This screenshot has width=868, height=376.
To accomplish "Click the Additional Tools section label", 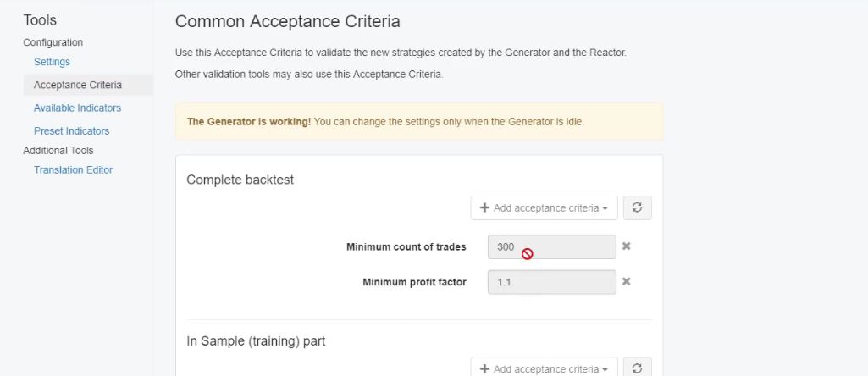I will pyautogui.click(x=58, y=151).
